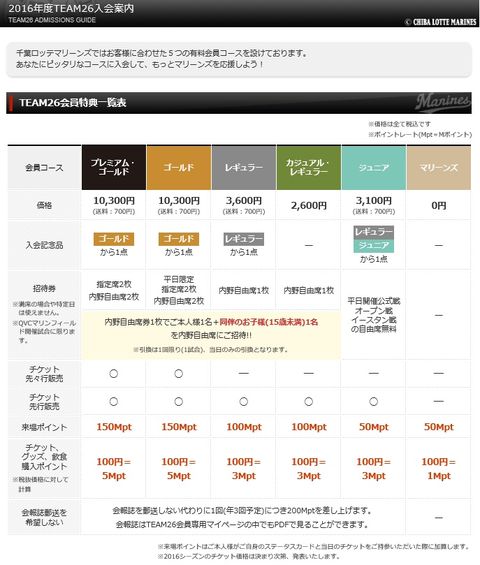Click the TEAM26 ADMISSIONS GUIDE subtitle
The width and height of the screenshot is (480, 565).
tap(52, 20)
